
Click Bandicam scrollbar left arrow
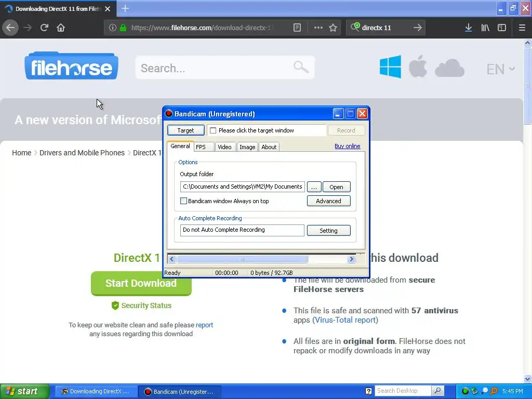point(171,259)
